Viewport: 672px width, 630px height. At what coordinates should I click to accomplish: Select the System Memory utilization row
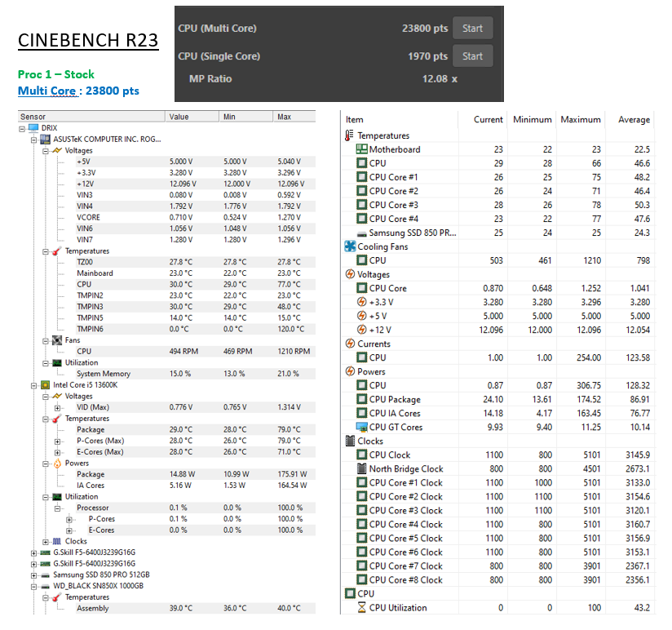pyautogui.click(x=196, y=374)
